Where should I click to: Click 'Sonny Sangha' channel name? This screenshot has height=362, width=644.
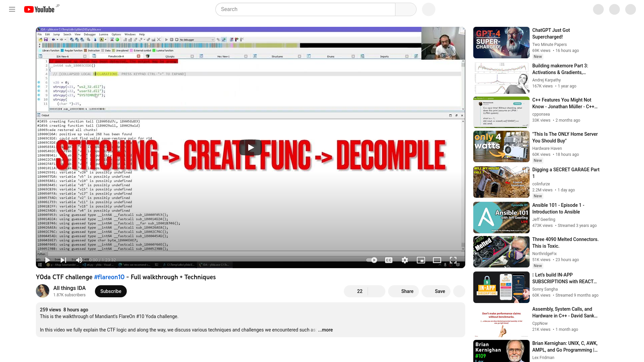545,289
